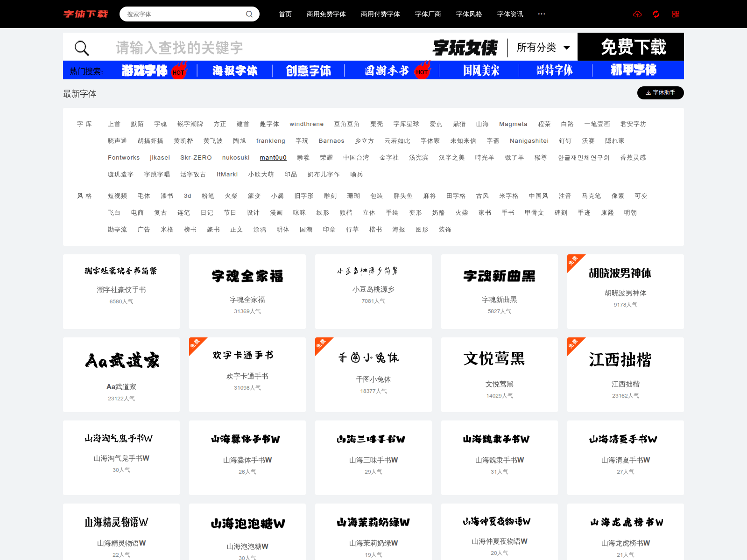The width and height of the screenshot is (747, 560).
Task: Click the red refresh arrows icon
Action: (656, 14)
